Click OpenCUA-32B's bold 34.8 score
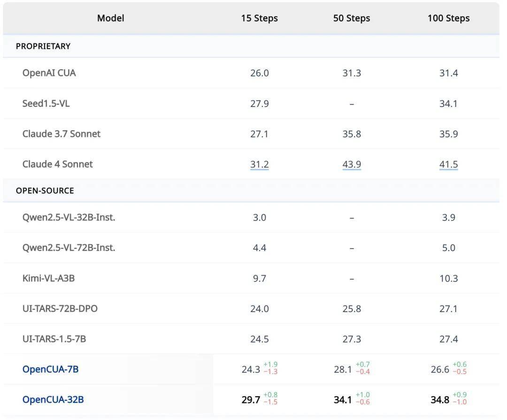507x420 pixels. 440,400
